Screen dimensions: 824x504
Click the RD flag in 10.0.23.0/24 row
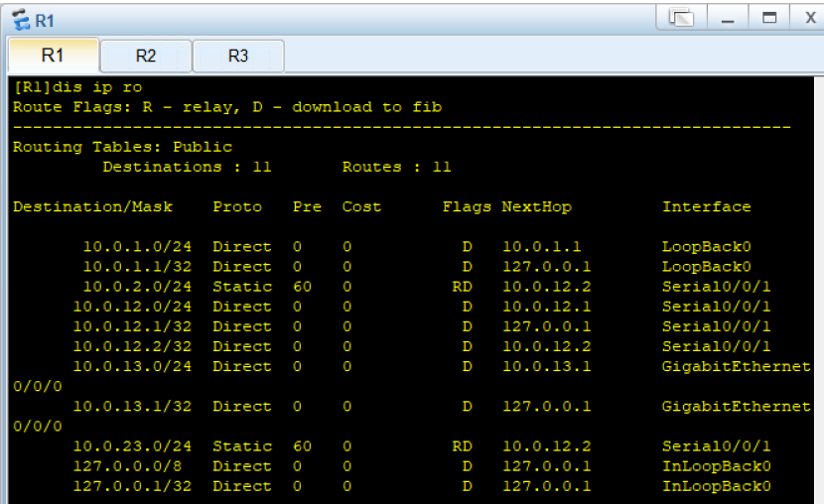tap(462, 446)
